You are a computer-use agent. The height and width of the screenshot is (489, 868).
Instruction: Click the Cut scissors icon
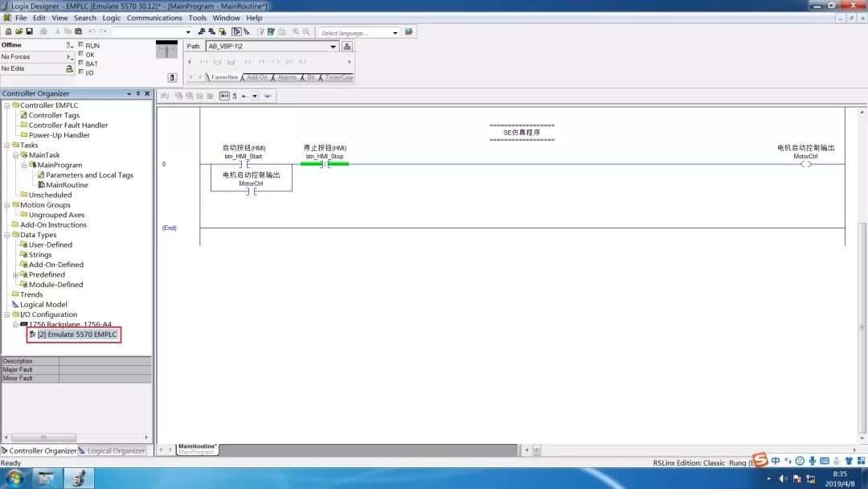pyautogui.click(x=57, y=31)
